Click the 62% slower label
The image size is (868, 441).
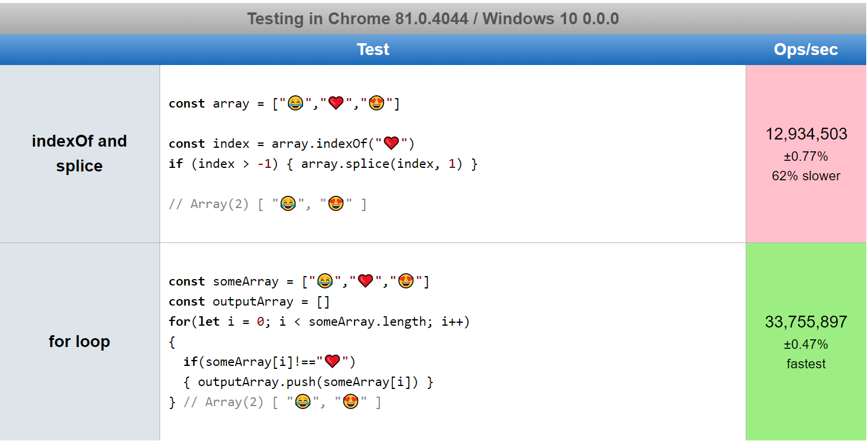coord(805,176)
